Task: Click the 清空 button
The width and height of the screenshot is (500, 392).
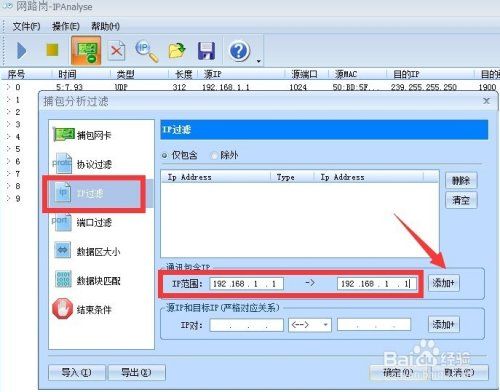Action: click(461, 200)
